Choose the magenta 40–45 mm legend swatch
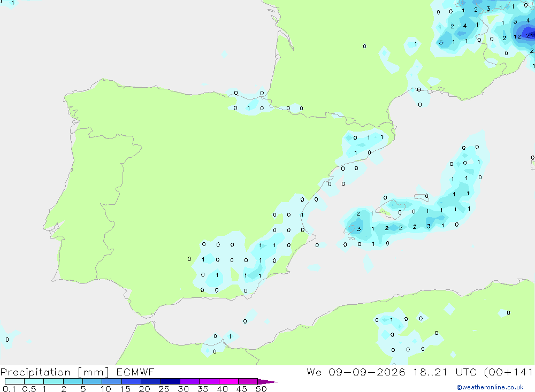The width and height of the screenshot is (535, 392). (x=228, y=381)
